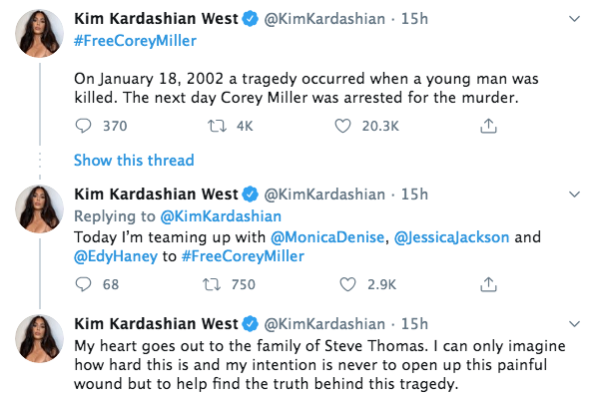This screenshot has height=398, width=595.
Task: Reply to the tweet with 68 comments
Action: (x=83, y=284)
